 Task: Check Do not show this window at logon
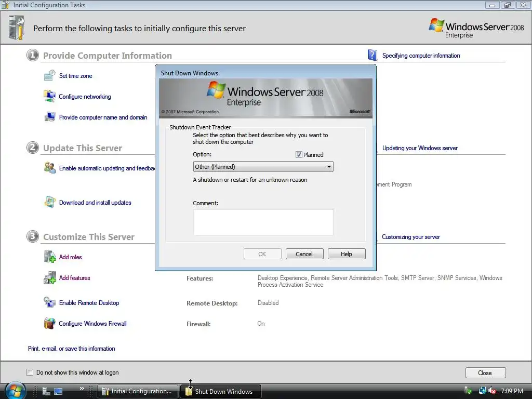pyautogui.click(x=30, y=372)
